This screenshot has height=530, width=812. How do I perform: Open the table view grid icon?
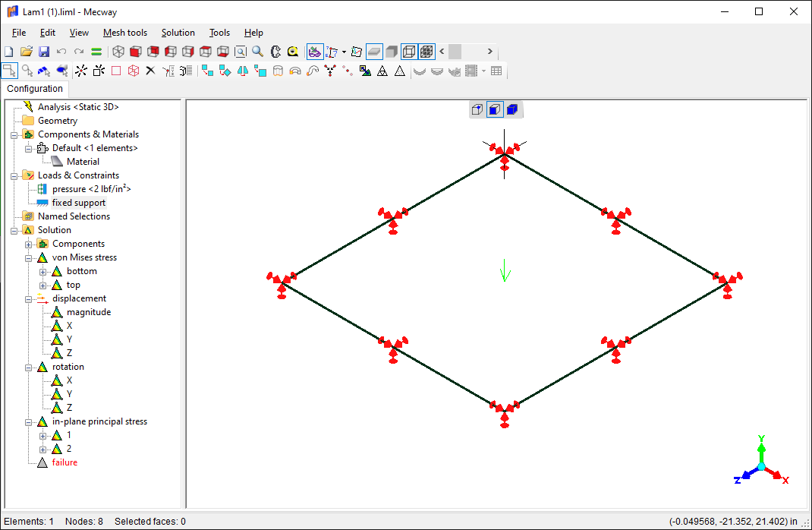(x=496, y=71)
